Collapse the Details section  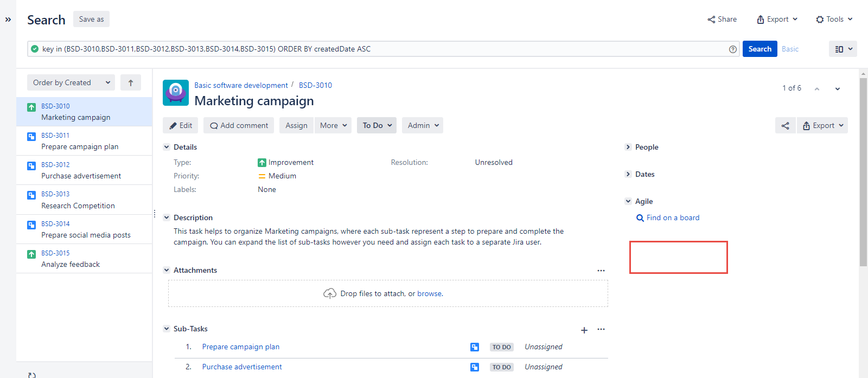[167, 147]
